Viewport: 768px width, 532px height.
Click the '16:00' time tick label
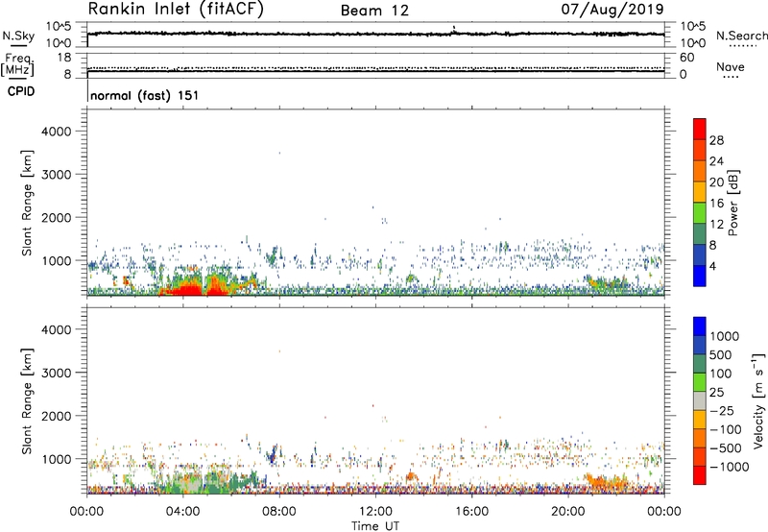[x=471, y=512]
